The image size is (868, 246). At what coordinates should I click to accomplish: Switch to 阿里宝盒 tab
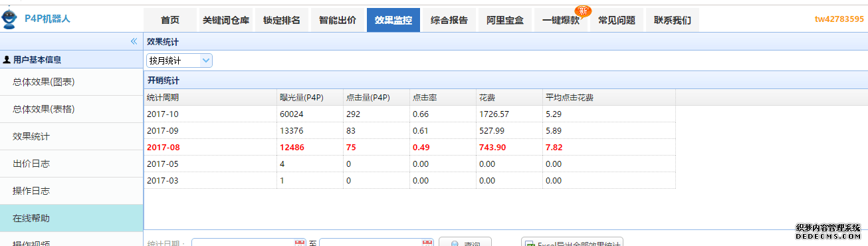[x=505, y=20]
